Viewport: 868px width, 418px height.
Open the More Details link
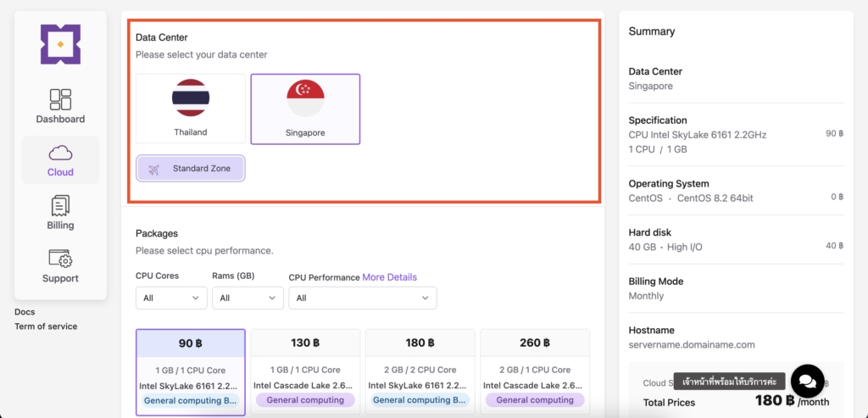(389, 277)
